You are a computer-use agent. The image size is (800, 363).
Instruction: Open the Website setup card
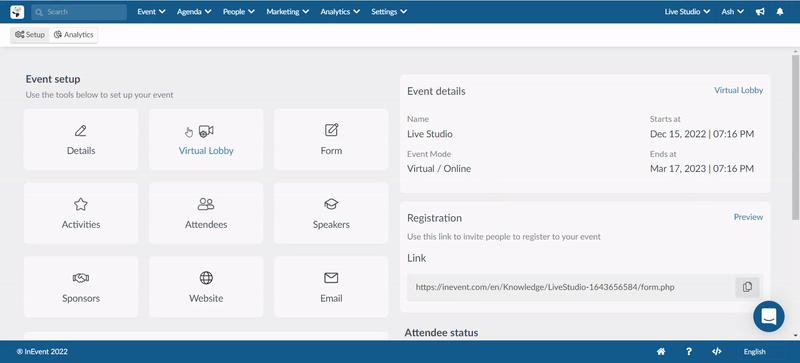206,287
